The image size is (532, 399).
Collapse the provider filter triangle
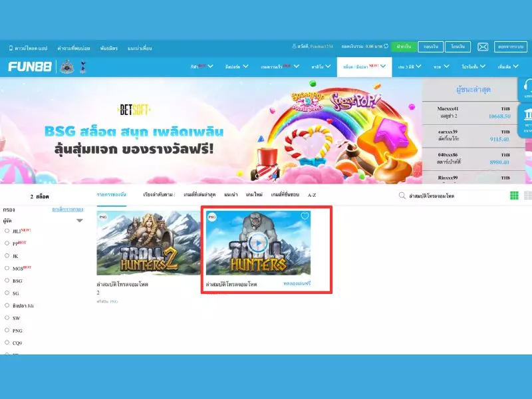(79, 221)
